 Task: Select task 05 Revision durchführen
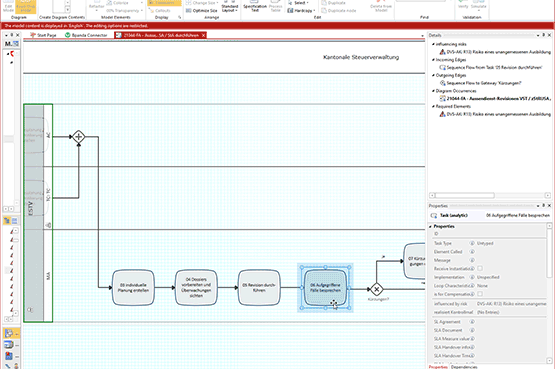(259, 288)
